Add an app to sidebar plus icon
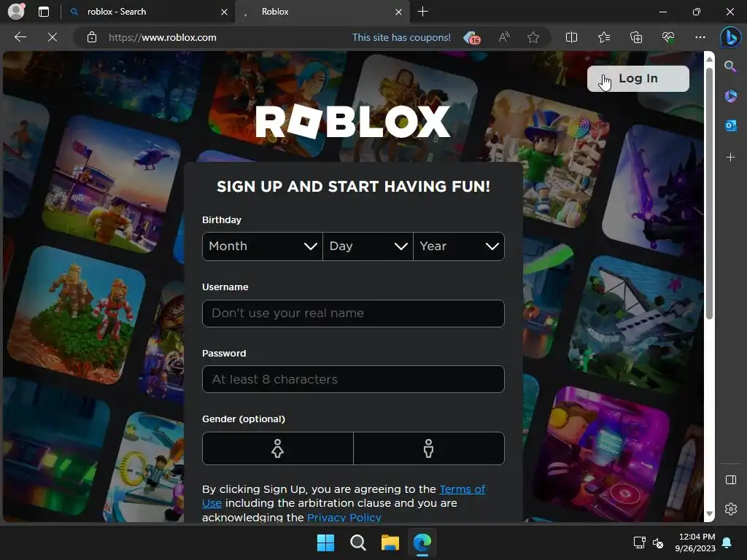The image size is (747, 560). pyautogui.click(x=730, y=157)
